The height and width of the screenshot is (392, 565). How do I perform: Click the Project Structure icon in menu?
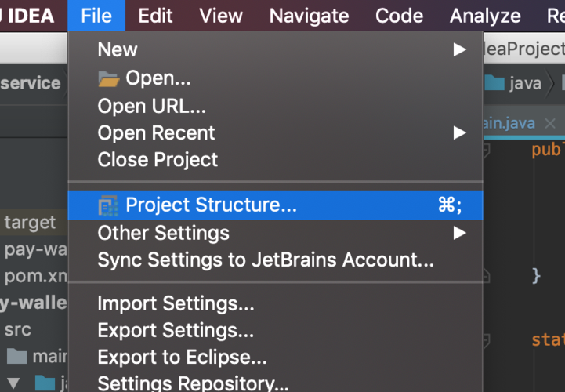click(x=108, y=206)
